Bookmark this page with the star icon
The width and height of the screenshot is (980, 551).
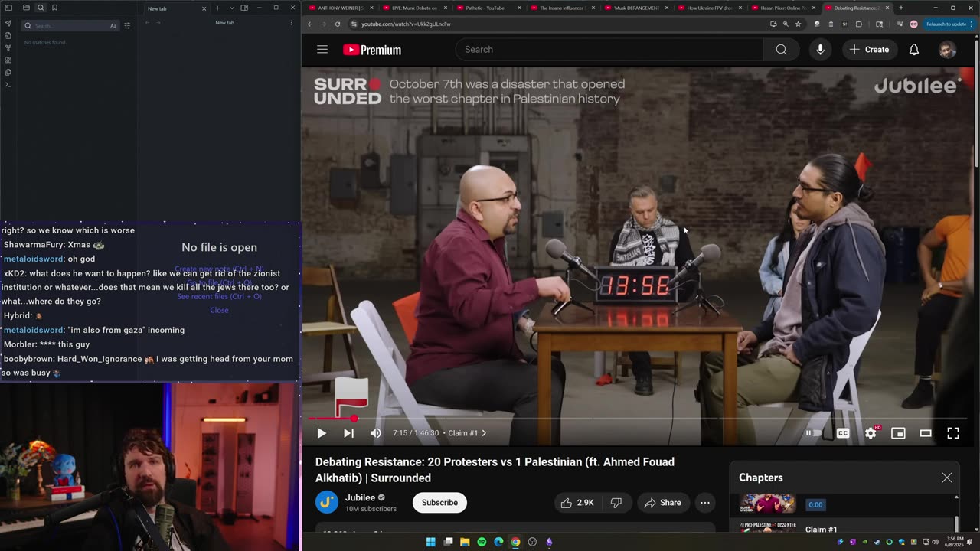click(x=799, y=24)
